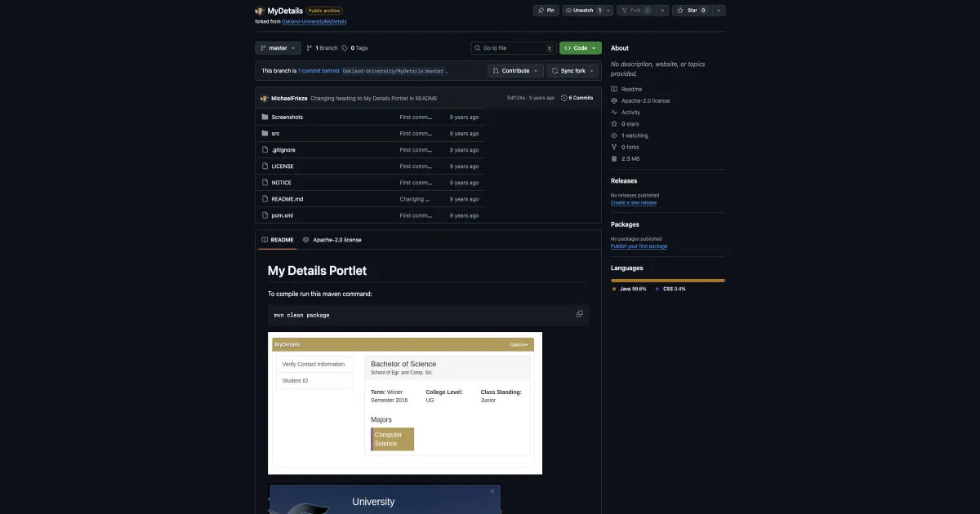Image resolution: width=980 pixels, height=514 pixels.
Task: Switch to the README tab
Action: click(x=277, y=240)
